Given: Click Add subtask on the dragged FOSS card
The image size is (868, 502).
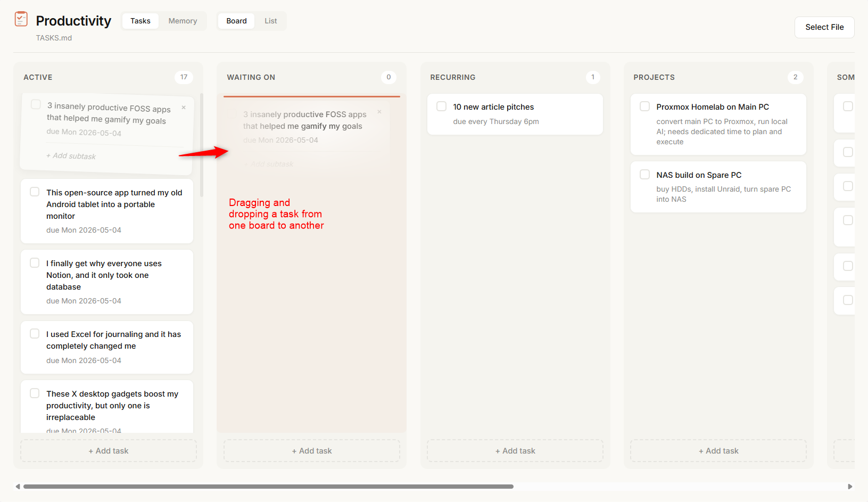Looking at the screenshot, I should (71, 156).
